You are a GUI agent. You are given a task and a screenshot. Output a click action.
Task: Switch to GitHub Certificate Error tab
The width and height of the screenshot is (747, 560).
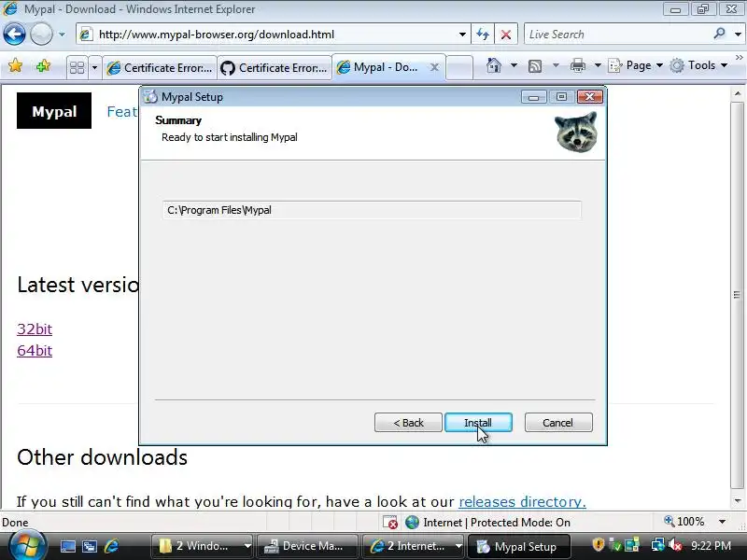(x=275, y=67)
